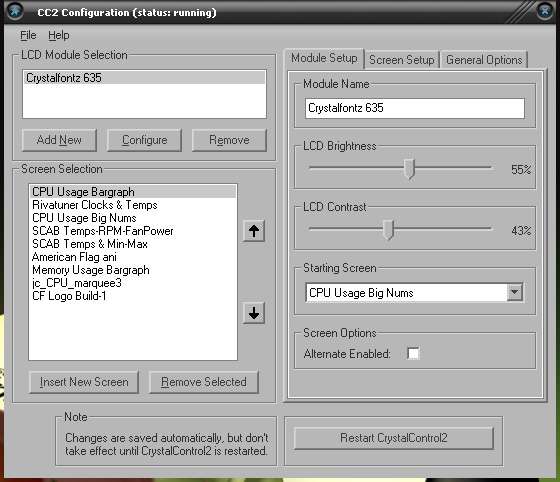This screenshot has height=482, width=560.
Task: Open the File menu
Action: 28,35
